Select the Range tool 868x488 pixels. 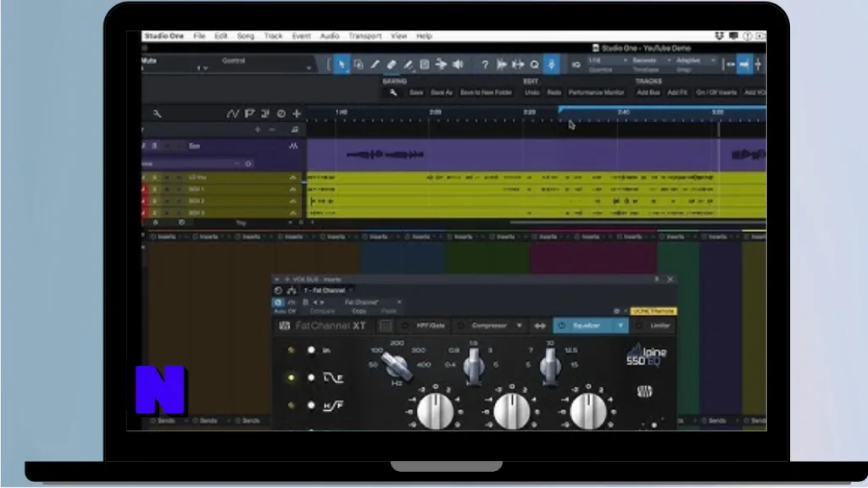[x=359, y=64]
